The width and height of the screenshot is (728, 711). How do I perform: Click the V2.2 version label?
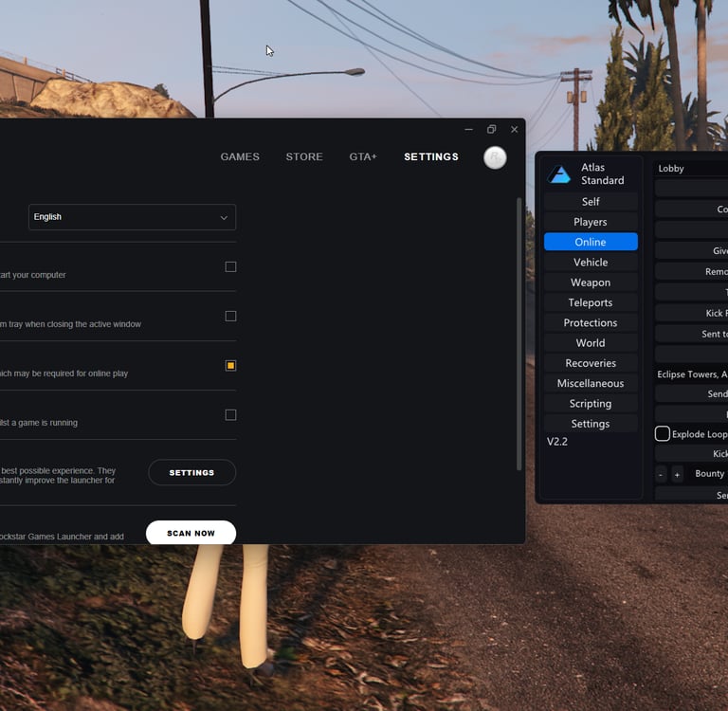point(557,442)
